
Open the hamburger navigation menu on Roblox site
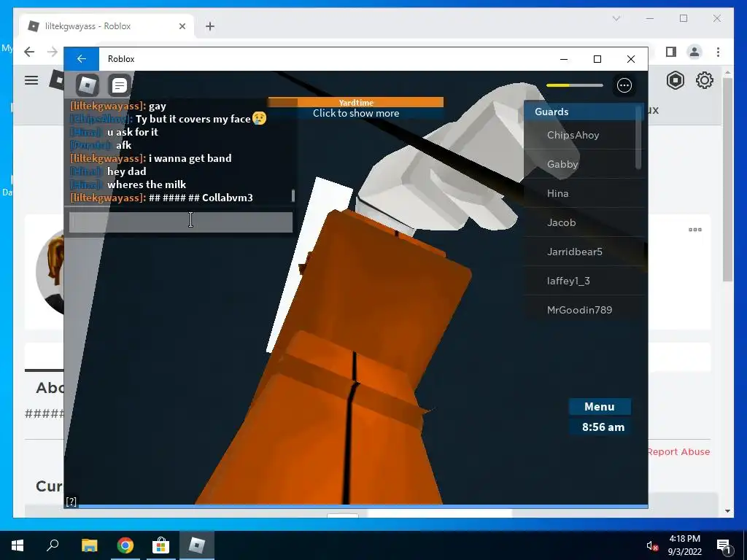31,80
